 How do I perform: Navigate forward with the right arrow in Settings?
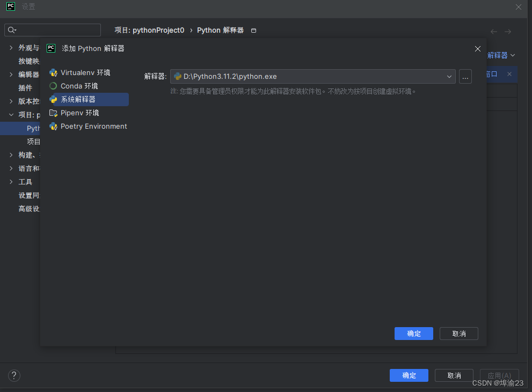[507, 32]
